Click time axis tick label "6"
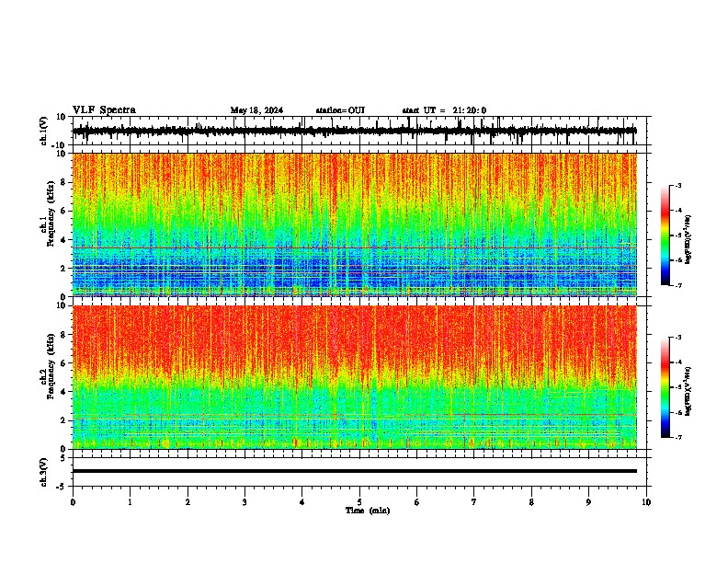Image resolution: width=728 pixels, height=563 pixels. 417,502
